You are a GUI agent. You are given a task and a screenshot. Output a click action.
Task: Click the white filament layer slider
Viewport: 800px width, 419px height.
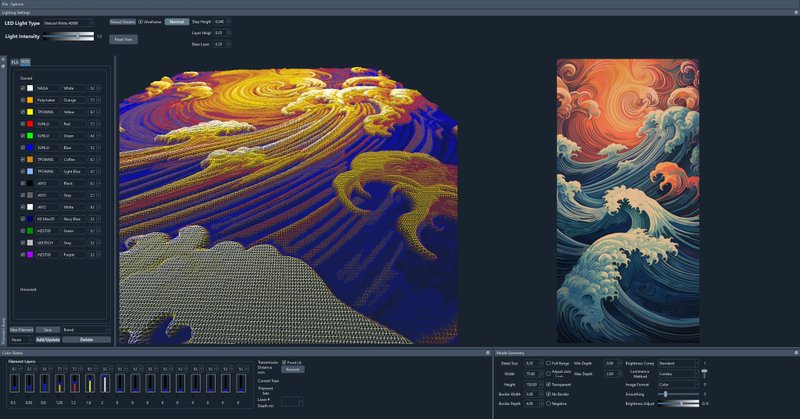pyautogui.click(x=105, y=383)
